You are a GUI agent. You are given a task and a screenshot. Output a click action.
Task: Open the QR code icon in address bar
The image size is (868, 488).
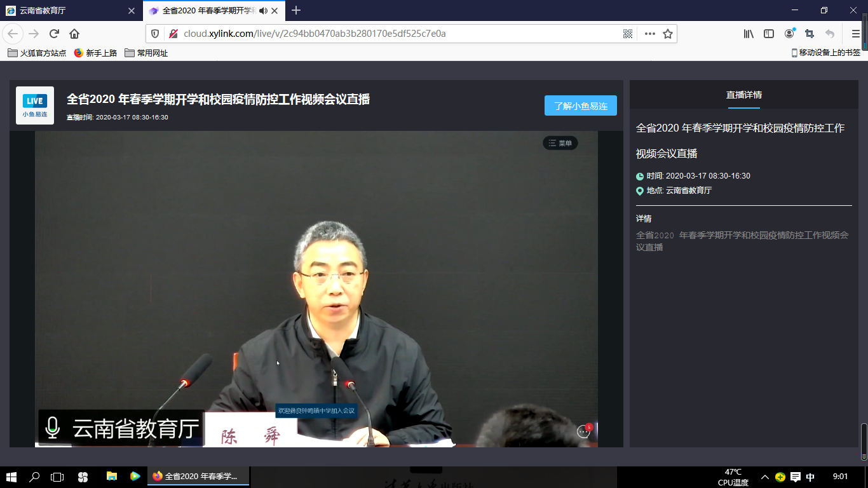(628, 34)
